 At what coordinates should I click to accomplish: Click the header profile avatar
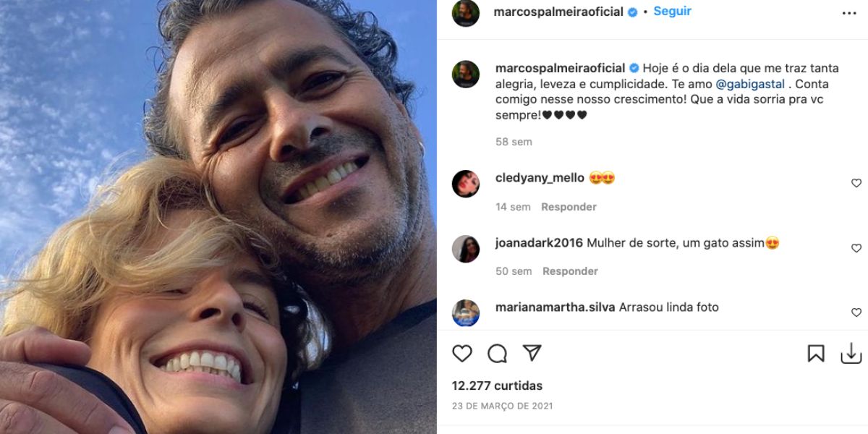click(466, 13)
